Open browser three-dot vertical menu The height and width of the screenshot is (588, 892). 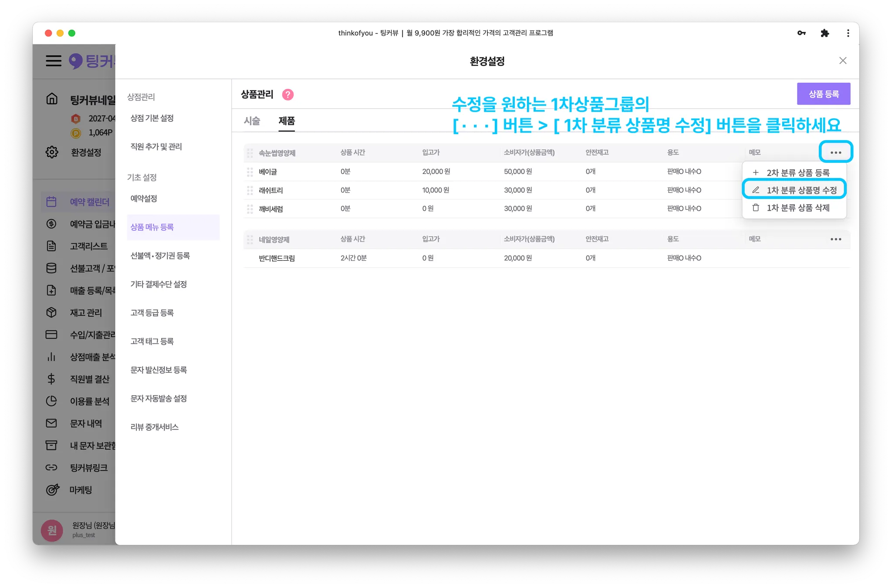click(x=848, y=33)
